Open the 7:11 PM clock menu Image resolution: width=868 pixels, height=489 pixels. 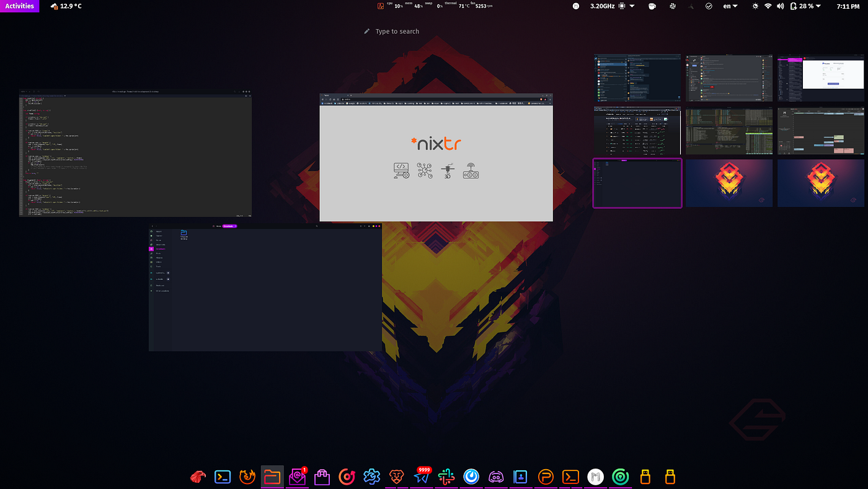pos(848,6)
